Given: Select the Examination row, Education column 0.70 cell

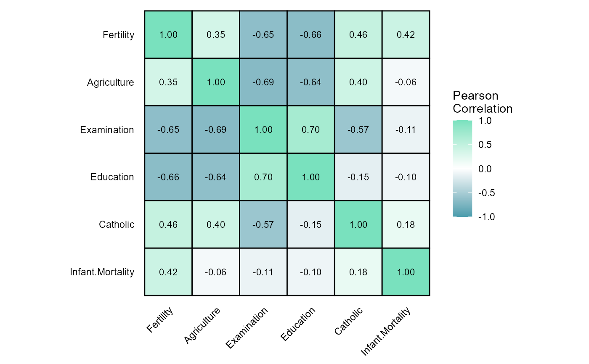Looking at the screenshot, I should 311,130.
